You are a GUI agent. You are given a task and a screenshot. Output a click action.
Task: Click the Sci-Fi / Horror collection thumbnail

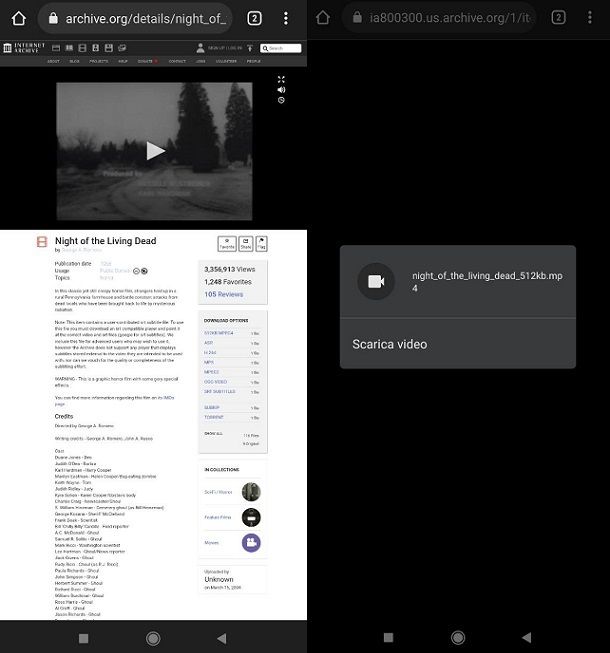coord(251,492)
